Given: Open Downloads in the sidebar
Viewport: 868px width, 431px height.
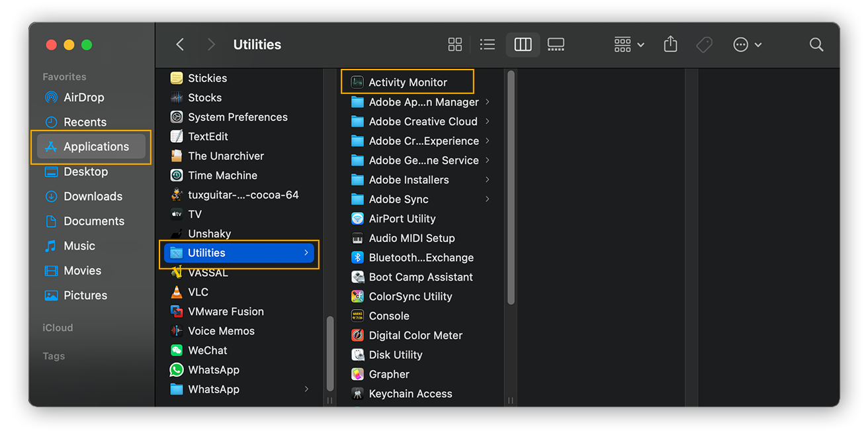Looking at the screenshot, I should click(92, 197).
